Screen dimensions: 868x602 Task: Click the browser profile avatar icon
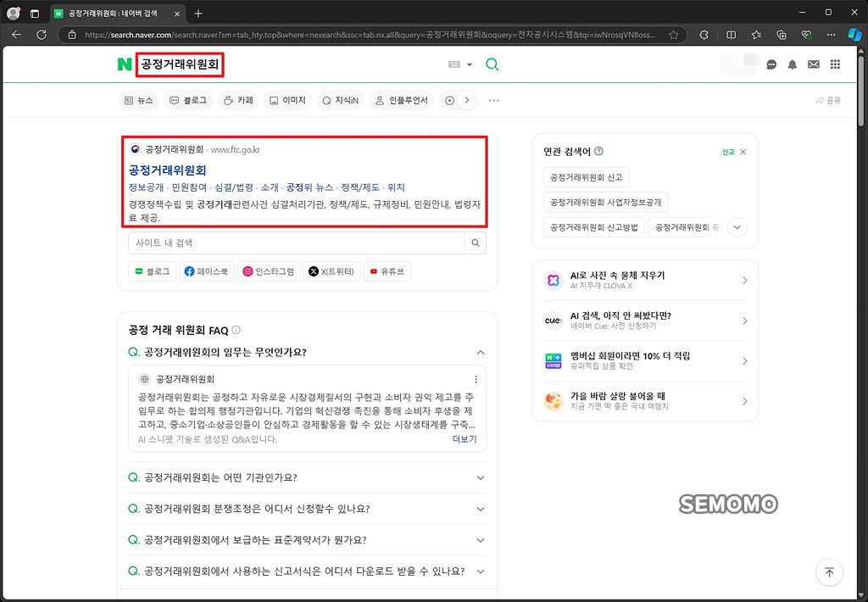coord(14,14)
